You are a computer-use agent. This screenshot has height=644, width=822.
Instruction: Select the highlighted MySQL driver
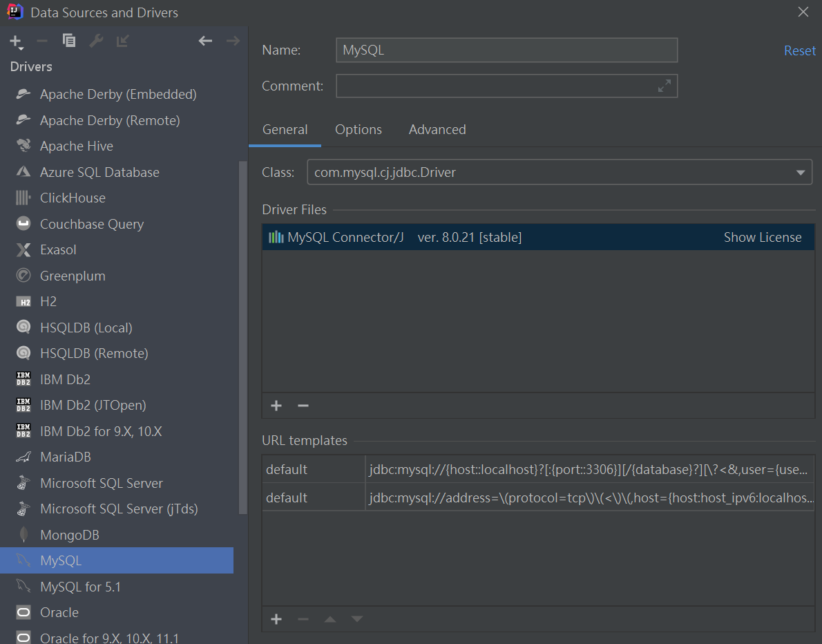116,560
